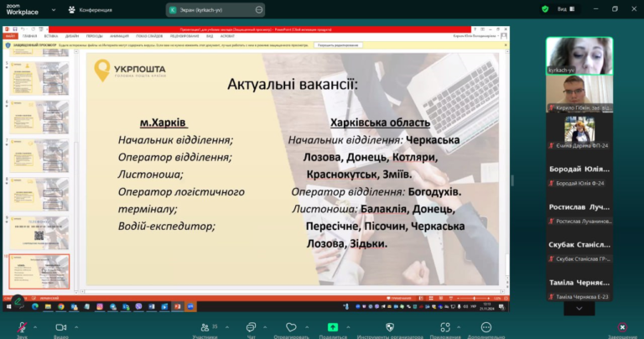Open the АНИМАЦИЯ ribbon tab
This screenshot has width=644, height=339.
(x=119, y=36)
